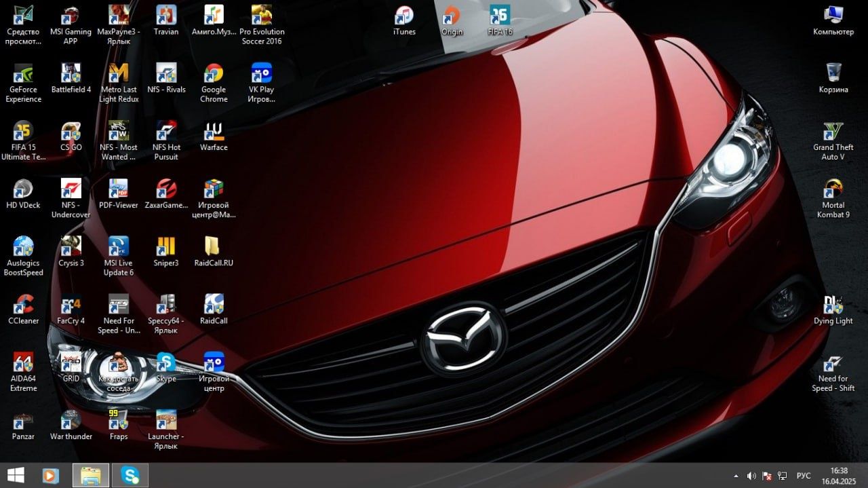Launch Panzar desktop icon
Viewport: 868px width, 488px height.
24,424
